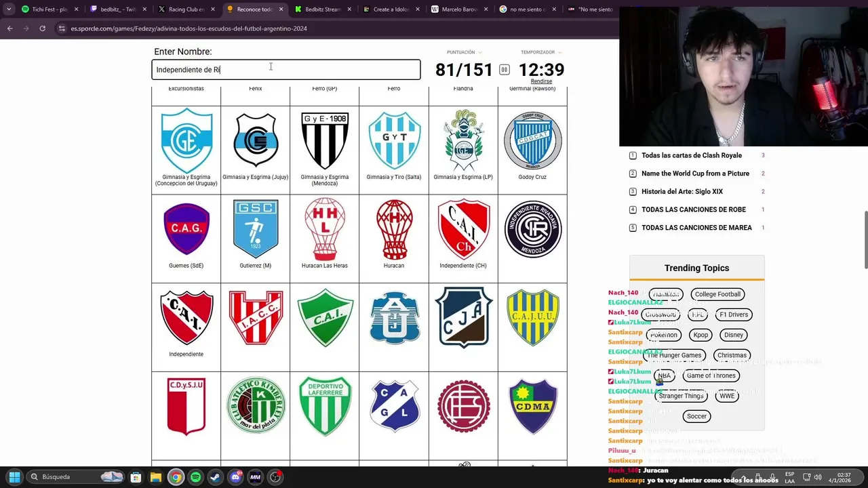Click the browser forward arrow
The height and width of the screenshot is (488, 868).
point(26,28)
